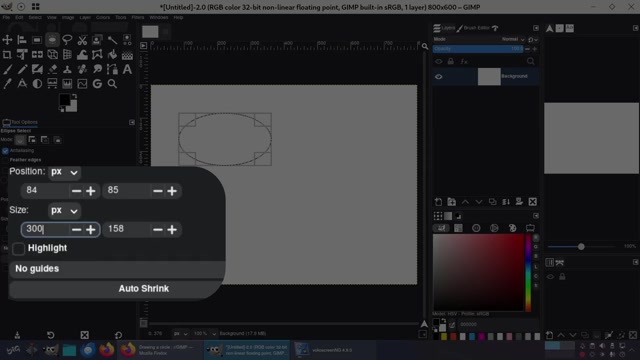Select the Crop tool
This screenshot has width=640, height=360.
coord(7,54)
